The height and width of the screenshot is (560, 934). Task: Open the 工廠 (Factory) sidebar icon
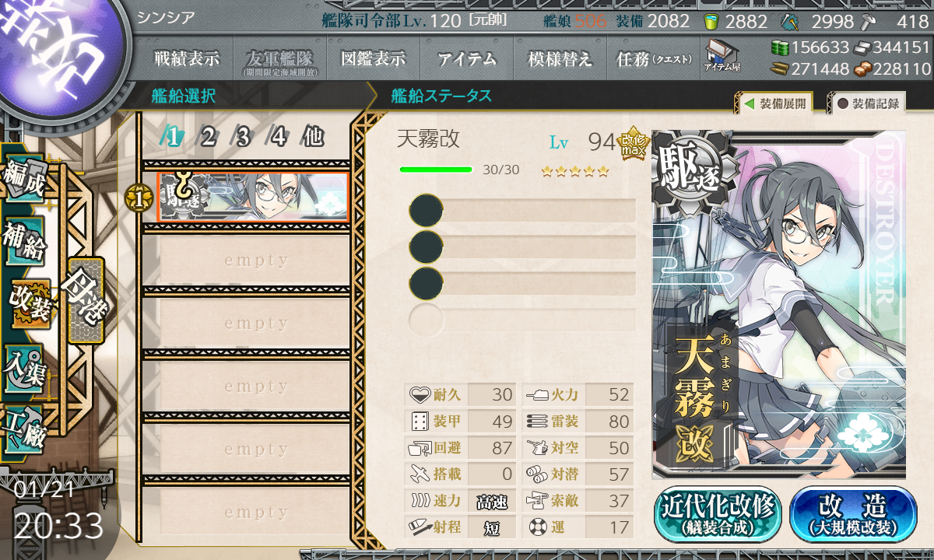(23, 430)
